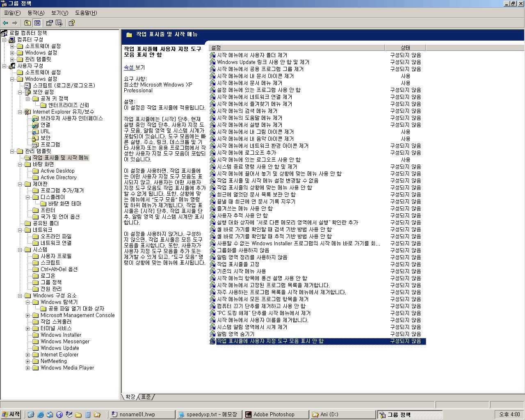Expand 관리 템플릿 under 컴퓨터 구성
Screen dimensions: 525x420
pos(12,59)
